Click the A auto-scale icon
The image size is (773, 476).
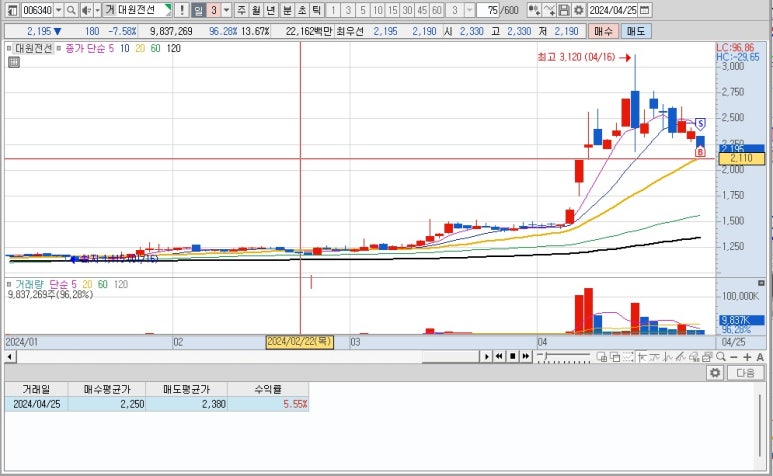point(760,357)
